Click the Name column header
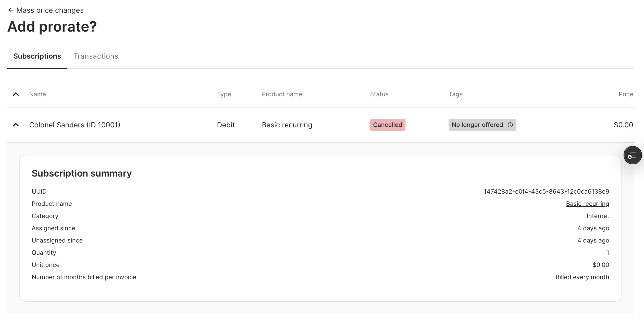 pyautogui.click(x=38, y=94)
